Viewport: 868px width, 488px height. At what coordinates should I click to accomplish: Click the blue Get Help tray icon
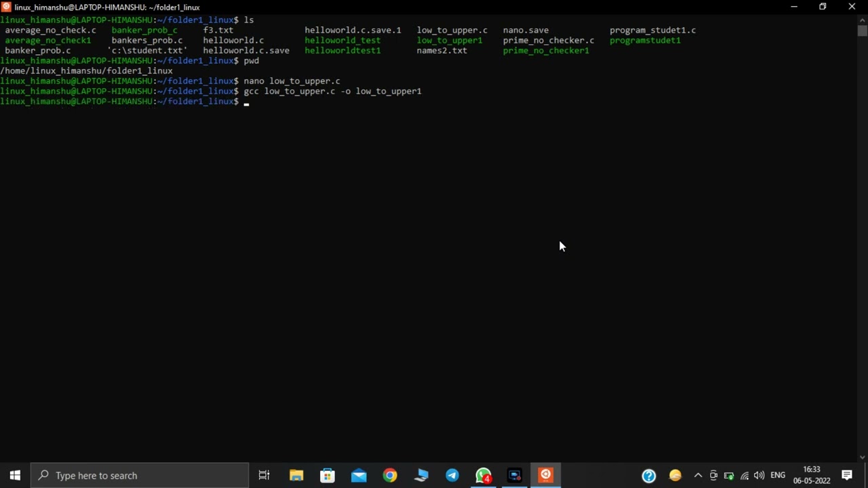[649, 476]
